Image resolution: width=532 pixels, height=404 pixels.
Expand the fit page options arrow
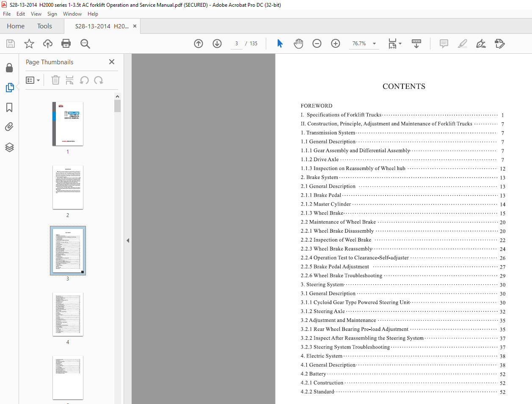click(x=400, y=44)
